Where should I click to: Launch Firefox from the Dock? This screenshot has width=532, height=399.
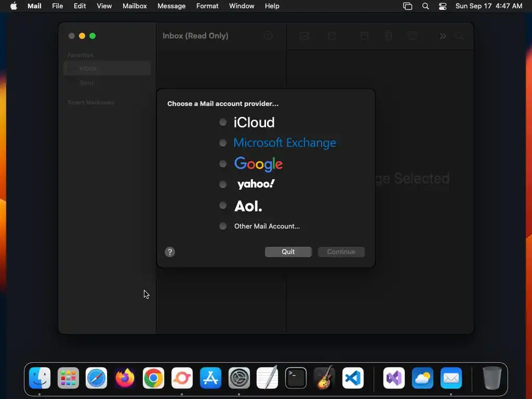coord(125,378)
